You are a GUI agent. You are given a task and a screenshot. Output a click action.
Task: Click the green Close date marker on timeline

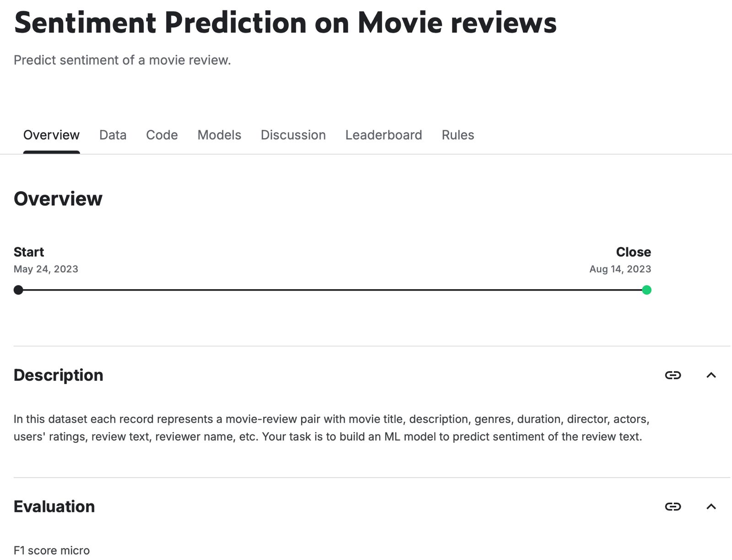[647, 290]
